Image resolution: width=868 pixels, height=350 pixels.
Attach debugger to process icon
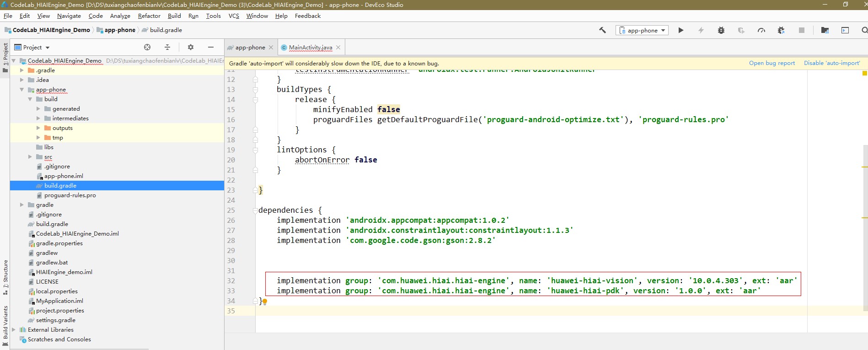781,30
